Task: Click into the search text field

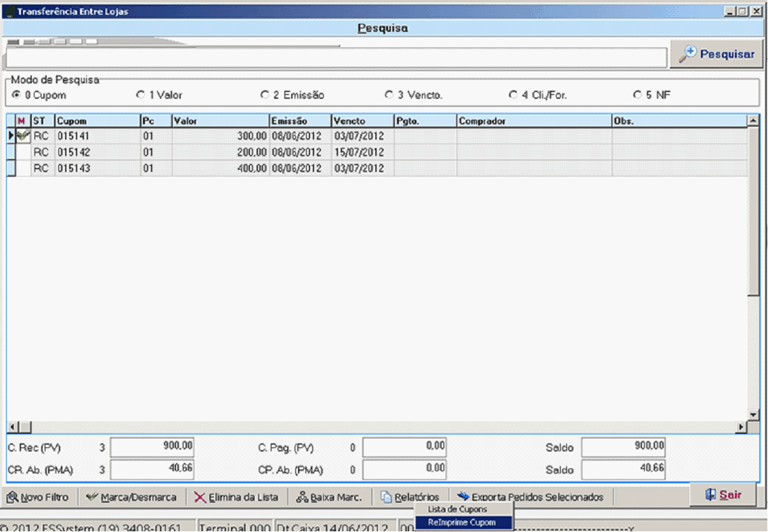Action: tap(335, 58)
